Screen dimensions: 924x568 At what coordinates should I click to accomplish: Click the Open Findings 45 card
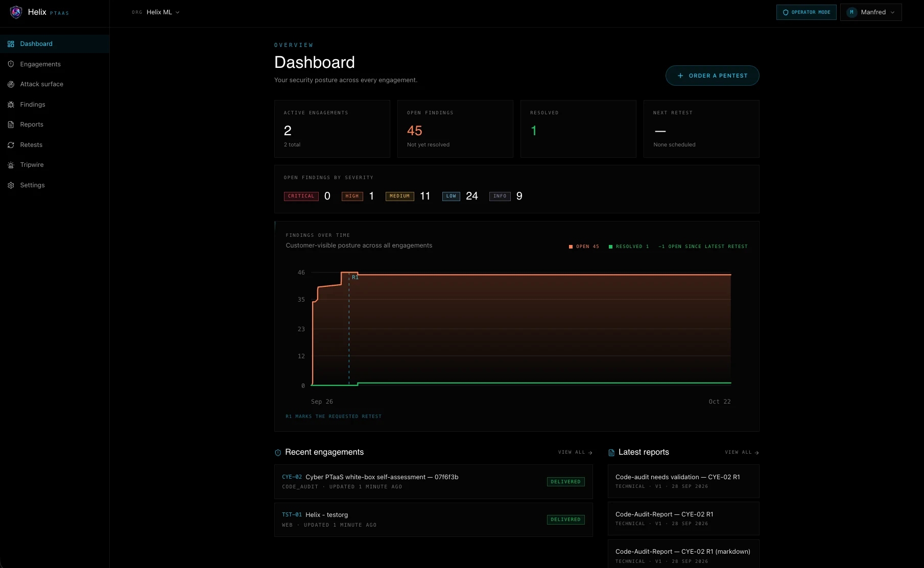point(455,129)
